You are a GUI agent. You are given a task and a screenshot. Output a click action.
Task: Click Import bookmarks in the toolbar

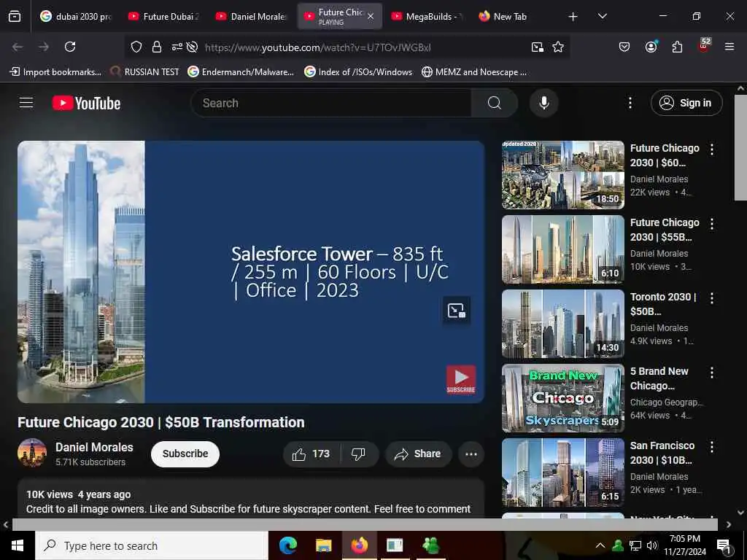[55, 72]
